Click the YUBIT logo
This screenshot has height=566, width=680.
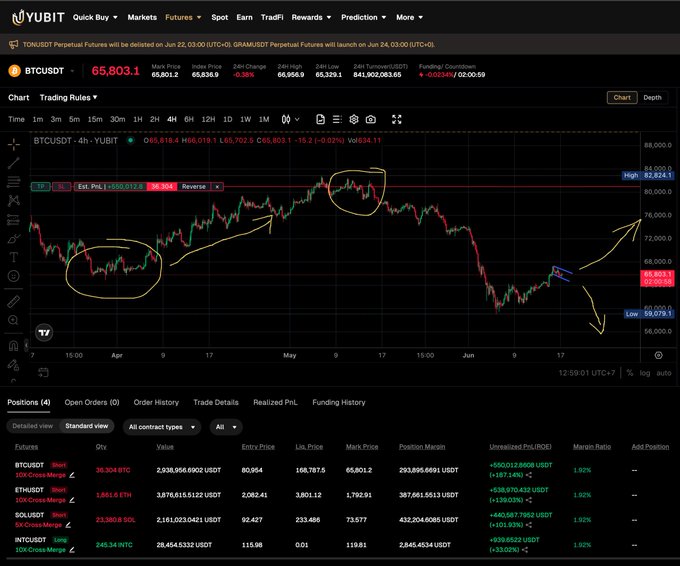coord(38,17)
